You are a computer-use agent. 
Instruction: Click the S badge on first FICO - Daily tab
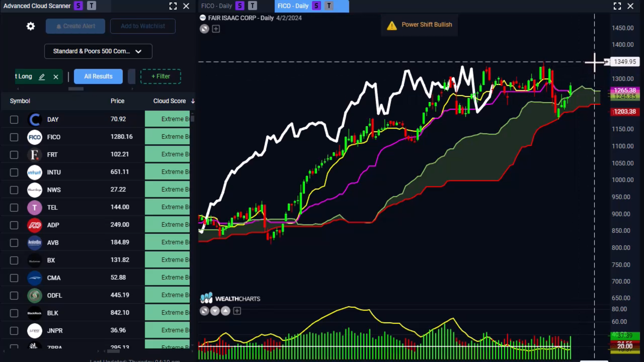pos(240,6)
